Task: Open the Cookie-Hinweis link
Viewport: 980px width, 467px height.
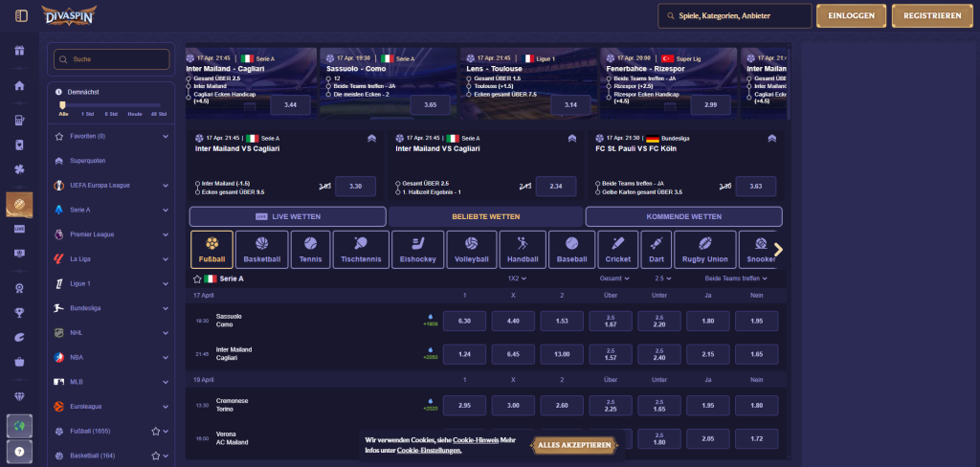Action: click(476, 440)
